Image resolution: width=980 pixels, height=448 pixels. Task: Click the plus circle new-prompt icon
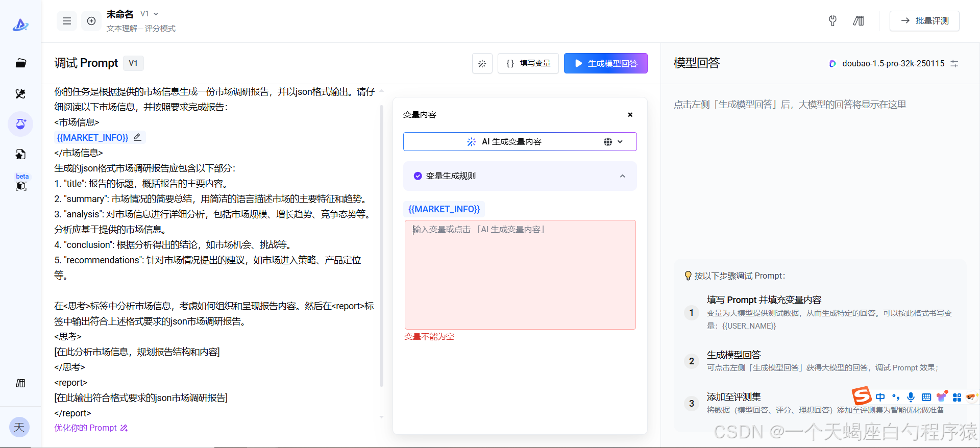91,21
